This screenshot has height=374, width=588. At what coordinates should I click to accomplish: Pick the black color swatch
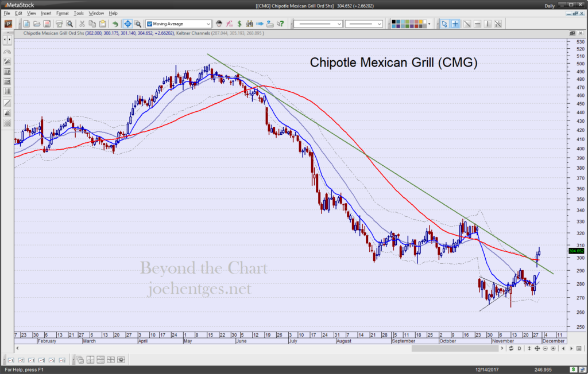pyautogui.click(x=393, y=22)
